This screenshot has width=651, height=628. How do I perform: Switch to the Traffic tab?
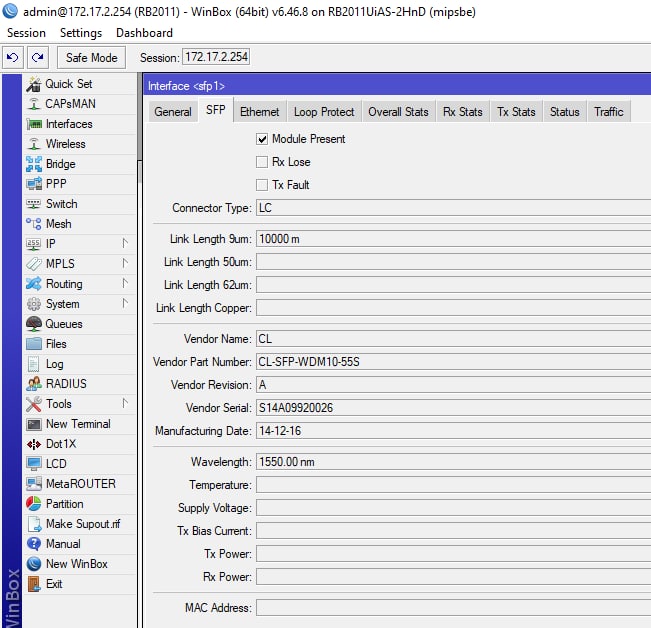pyautogui.click(x=609, y=112)
